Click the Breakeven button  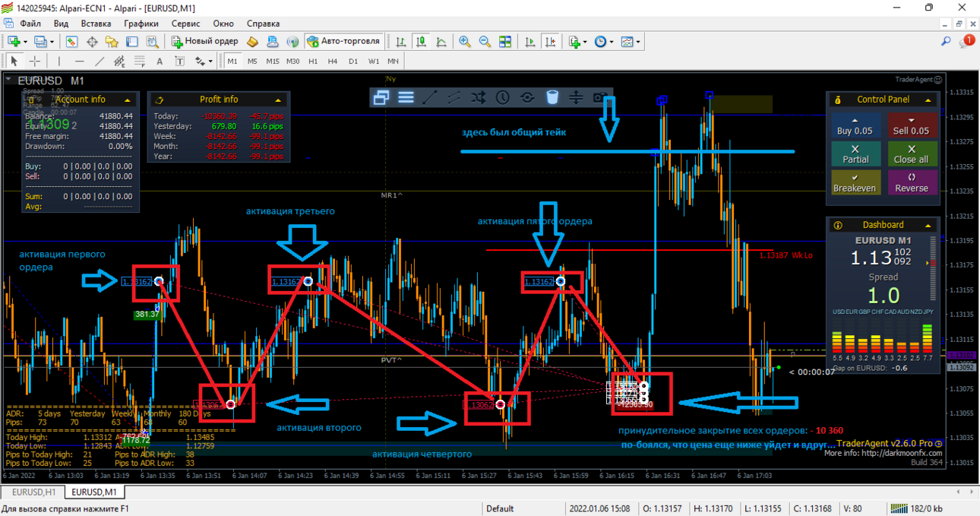click(x=855, y=182)
